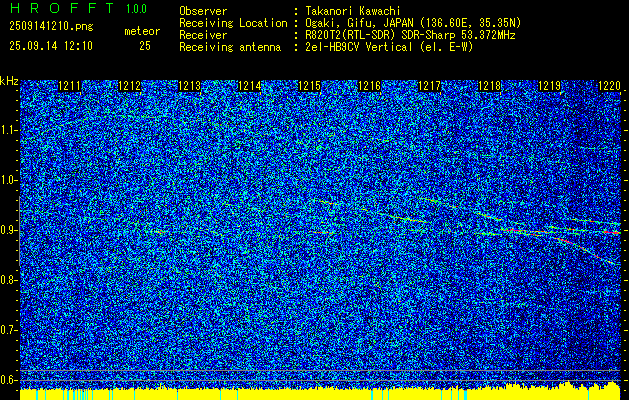
Task: Click time marker 1219
Action: tap(550, 86)
